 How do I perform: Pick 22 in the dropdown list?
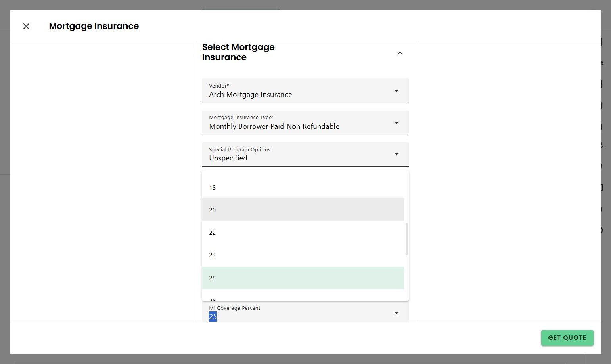click(213, 233)
